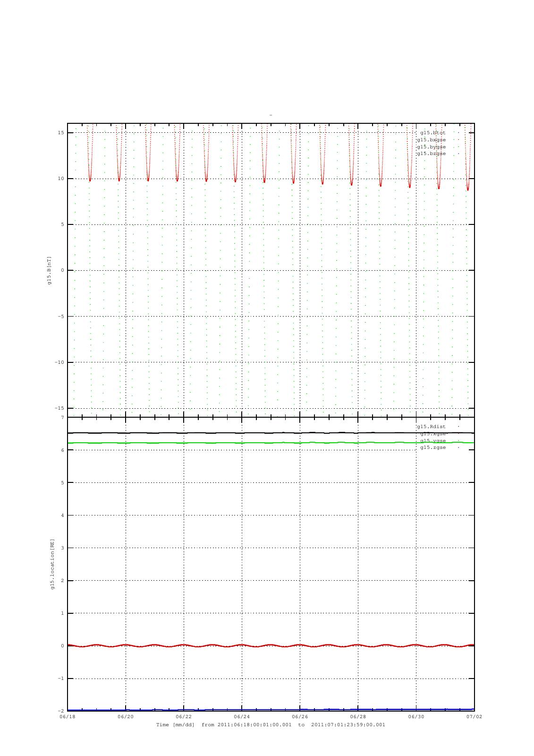Click the black Rdist line in the location plot

(271, 433)
